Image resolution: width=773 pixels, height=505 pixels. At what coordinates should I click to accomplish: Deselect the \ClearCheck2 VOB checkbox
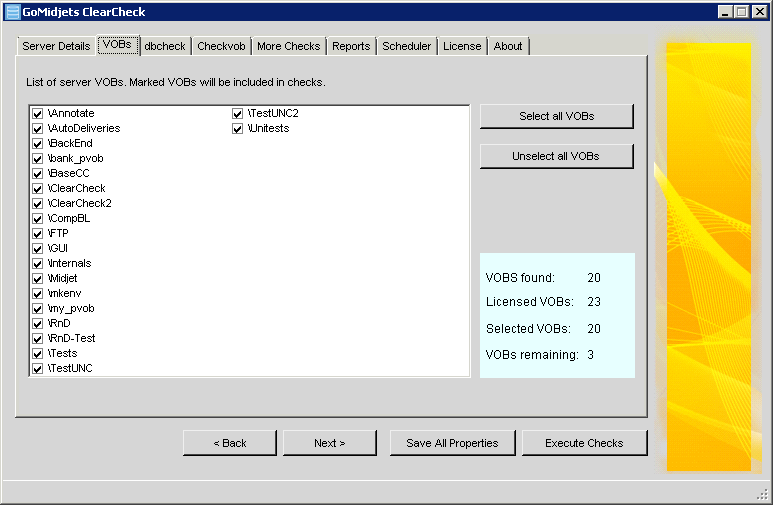click(x=38, y=204)
